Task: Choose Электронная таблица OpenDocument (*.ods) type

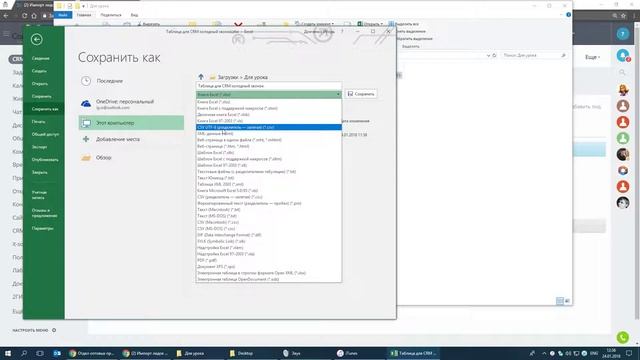Action: [x=269, y=279]
